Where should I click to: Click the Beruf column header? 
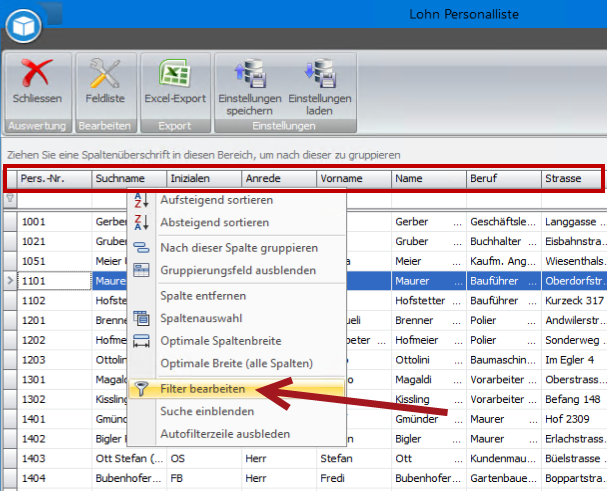point(500,179)
